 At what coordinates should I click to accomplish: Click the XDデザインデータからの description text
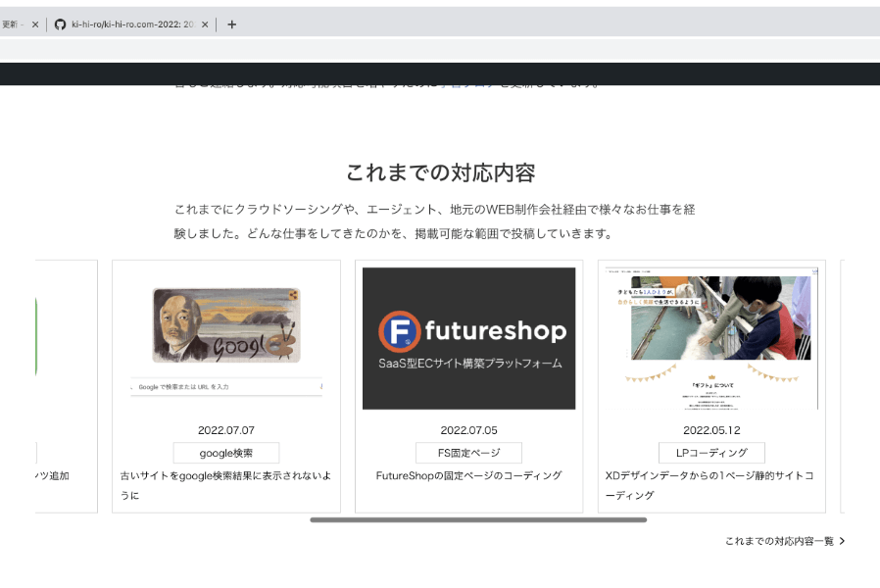(709, 485)
